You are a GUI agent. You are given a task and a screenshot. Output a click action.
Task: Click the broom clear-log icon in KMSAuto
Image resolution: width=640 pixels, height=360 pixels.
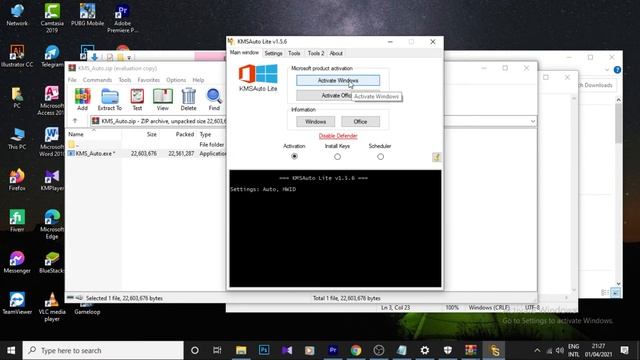[x=436, y=157]
